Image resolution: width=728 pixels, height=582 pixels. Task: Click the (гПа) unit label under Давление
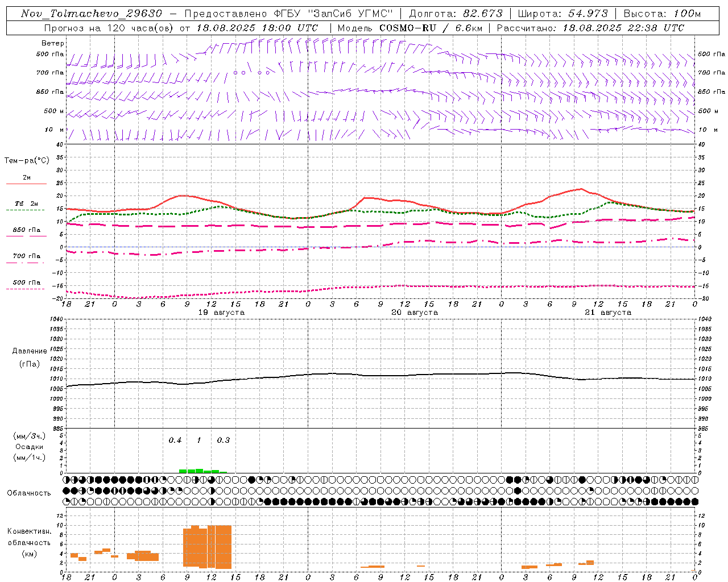pos(30,364)
